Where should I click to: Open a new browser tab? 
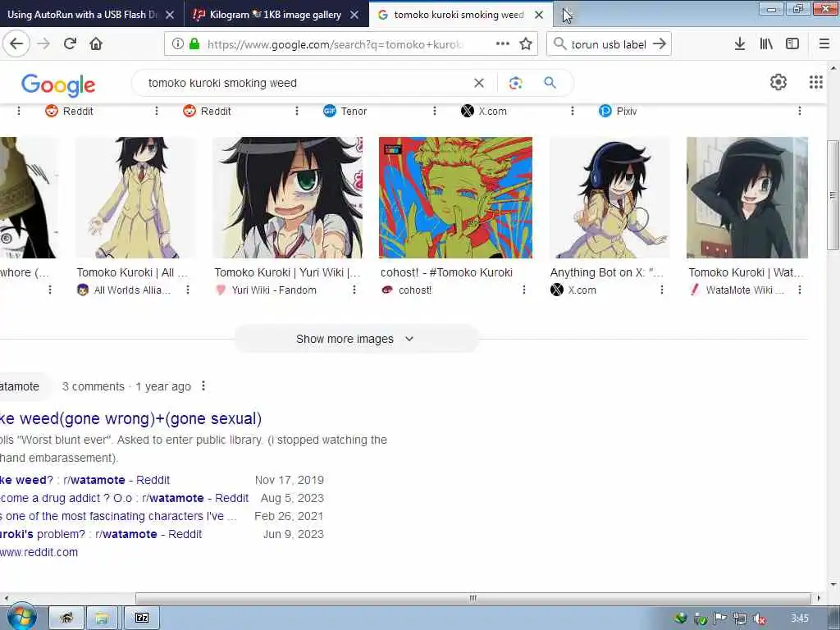pyautogui.click(x=567, y=15)
